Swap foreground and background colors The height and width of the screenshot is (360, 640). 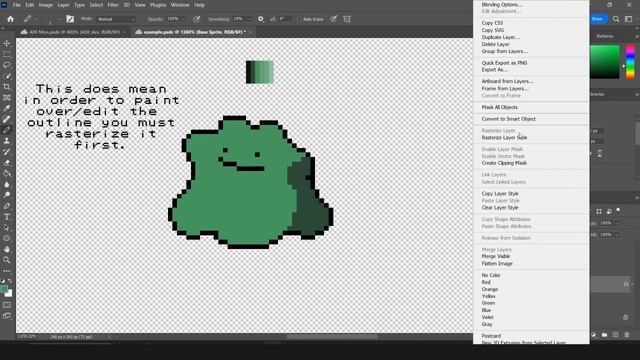pyautogui.click(x=10, y=281)
